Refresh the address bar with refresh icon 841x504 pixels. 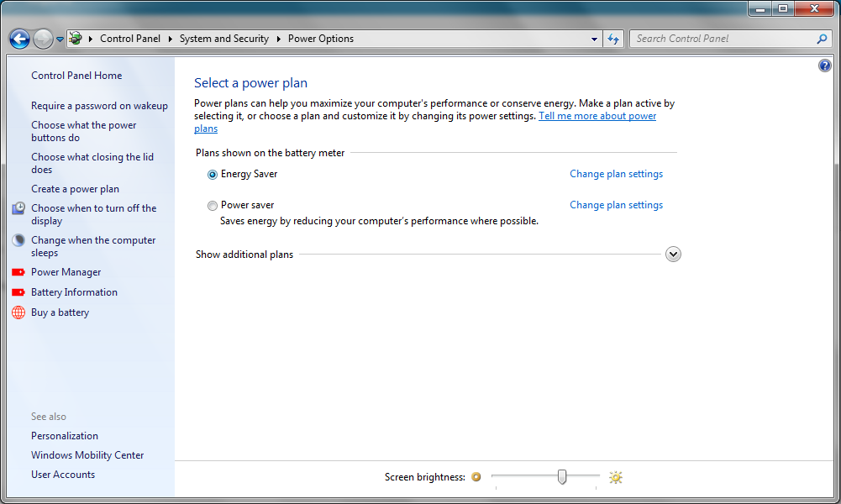tap(613, 39)
